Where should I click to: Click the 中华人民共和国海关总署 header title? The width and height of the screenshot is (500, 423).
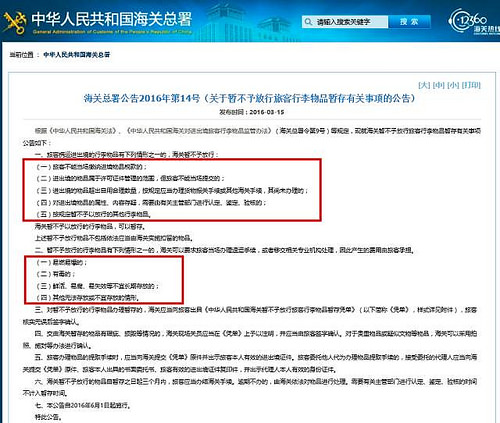(x=112, y=19)
